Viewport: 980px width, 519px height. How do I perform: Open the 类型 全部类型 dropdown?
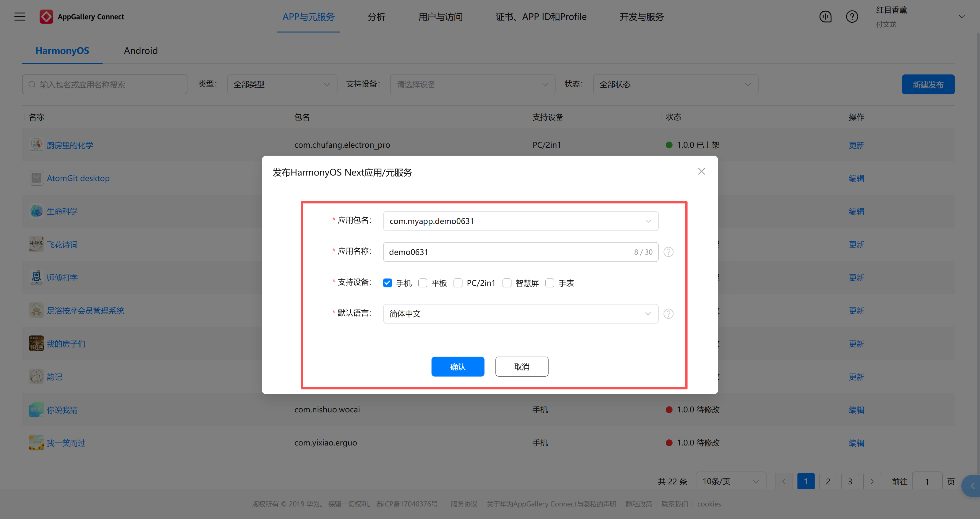pyautogui.click(x=282, y=85)
